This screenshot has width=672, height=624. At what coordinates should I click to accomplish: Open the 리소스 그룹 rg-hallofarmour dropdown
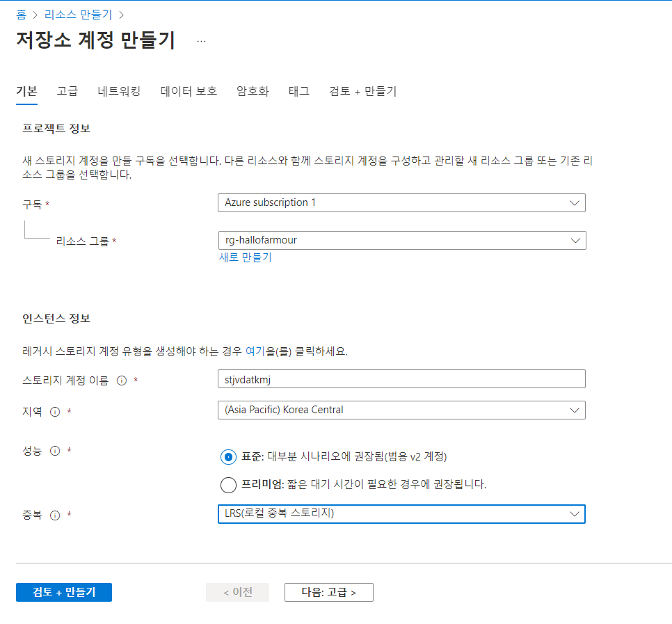[402, 240]
